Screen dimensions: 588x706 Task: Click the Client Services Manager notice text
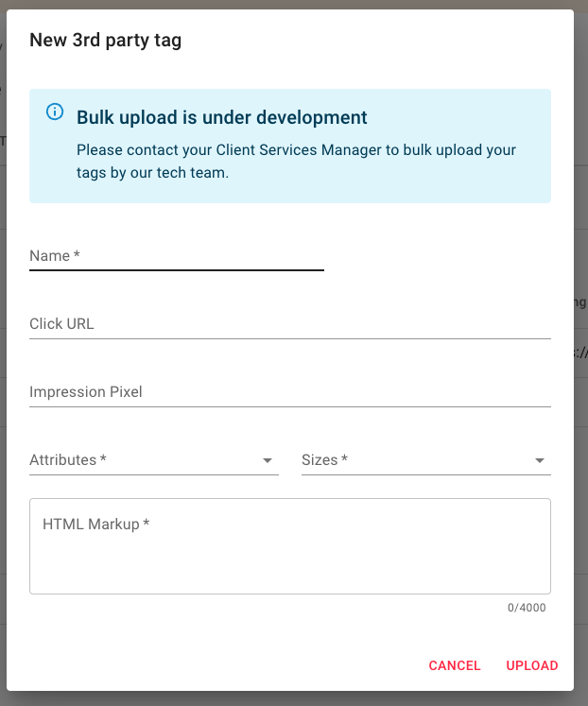click(x=296, y=161)
